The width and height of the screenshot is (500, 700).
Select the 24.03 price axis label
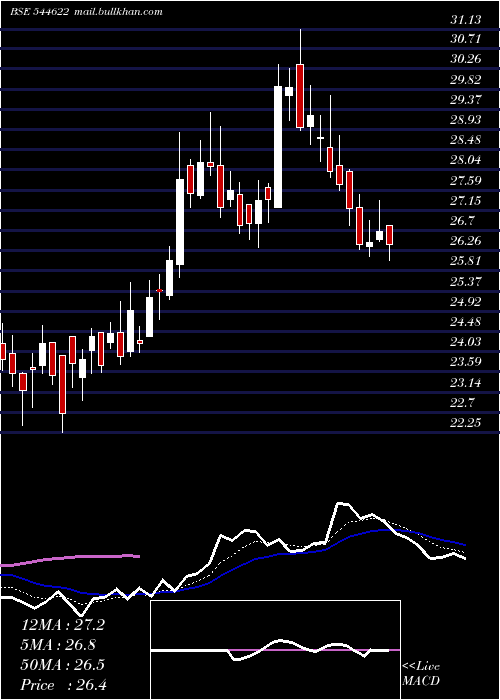(x=466, y=342)
